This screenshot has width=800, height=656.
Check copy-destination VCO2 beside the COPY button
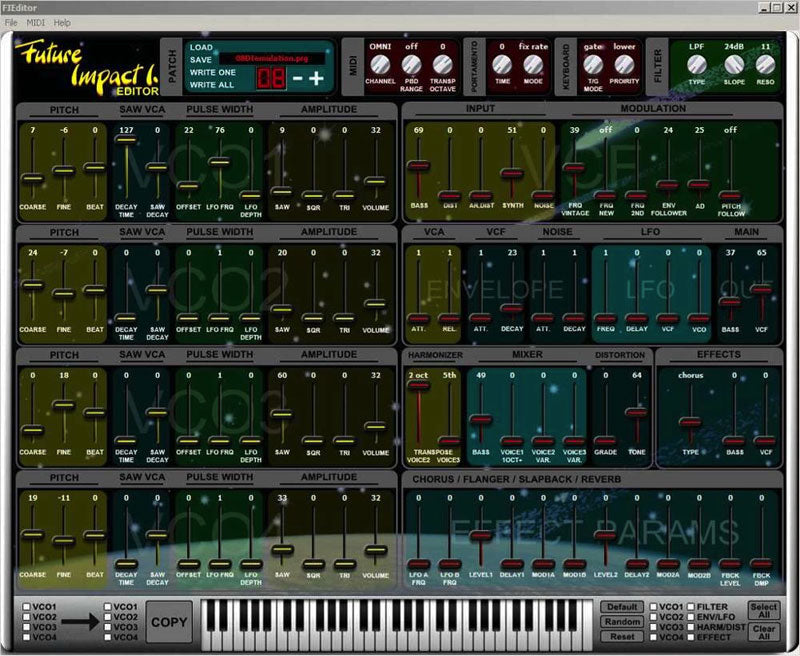[x=108, y=617]
